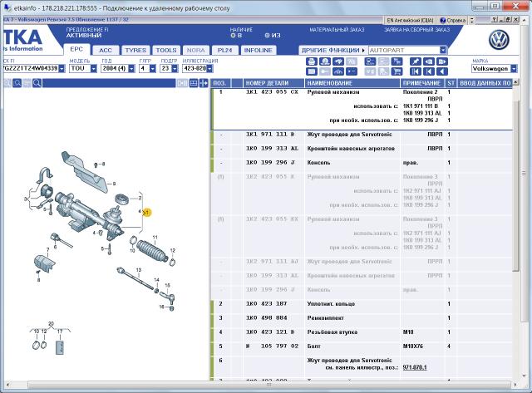
Task: Open the AUTOPART dropdown
Action: tap(443, 50)
